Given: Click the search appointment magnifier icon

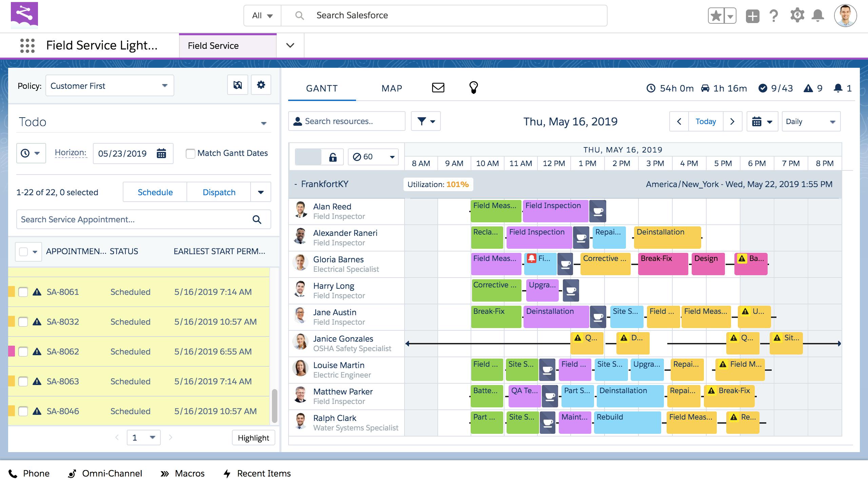Looking at the screenshot, I should coord(257,220).
